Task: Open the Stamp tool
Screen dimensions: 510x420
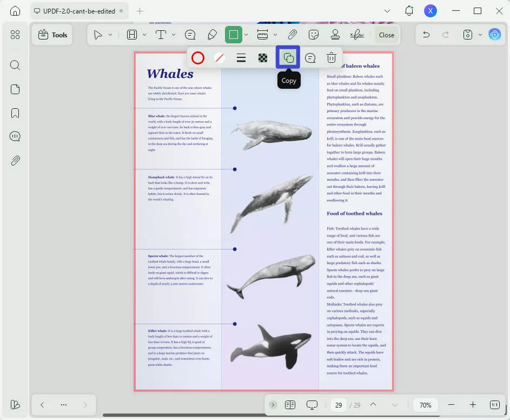Action: [335, 35]
